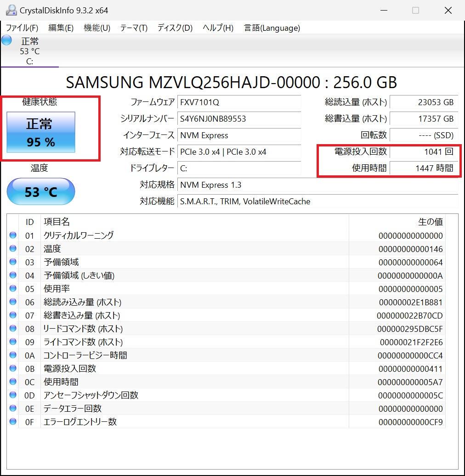Open the ファイル(F) menu
Image resolution: width=465 pixels, height=476 pixels.
(x=22, y=28)
